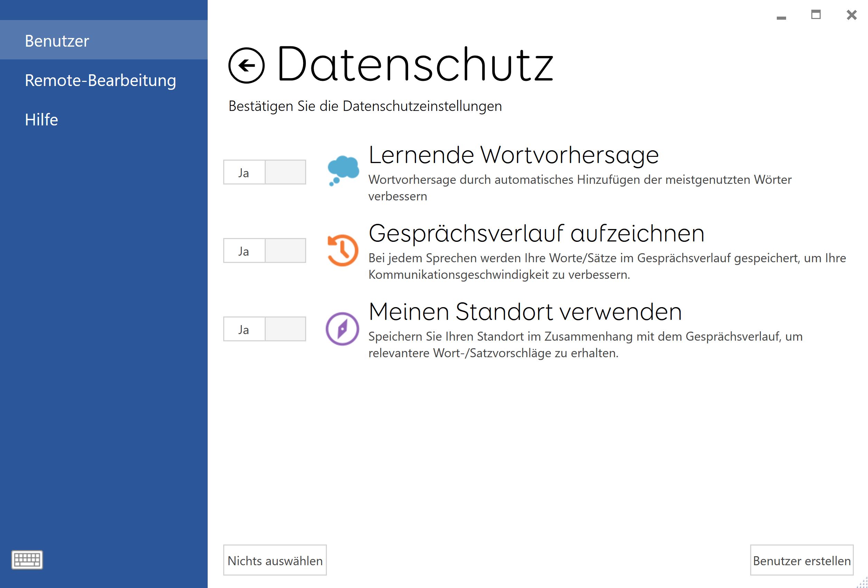Viewport: 868px width, 588px height.
Task: Toggle Lernende Wortvorhersage switch
Action: click(264, 172)
